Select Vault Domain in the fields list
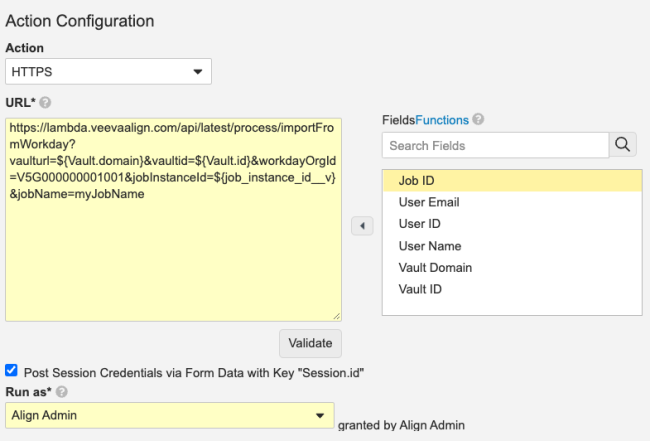The image size is (650, 441). coord(435,268)
